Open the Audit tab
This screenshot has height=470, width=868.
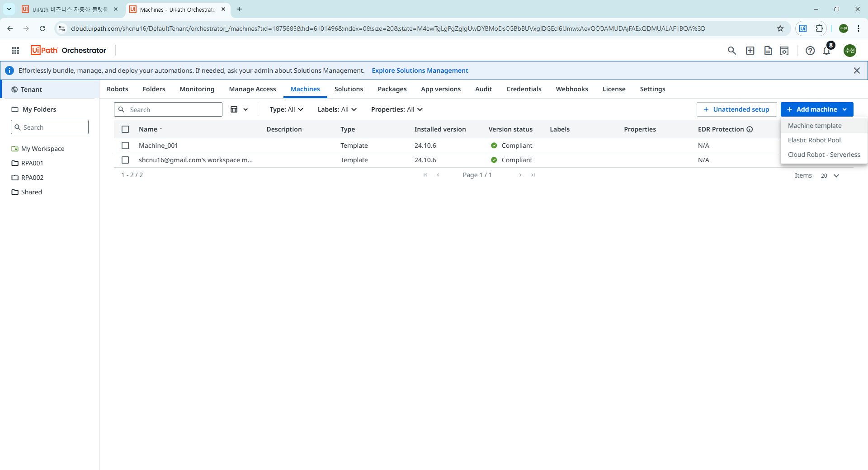pos(483,89)
